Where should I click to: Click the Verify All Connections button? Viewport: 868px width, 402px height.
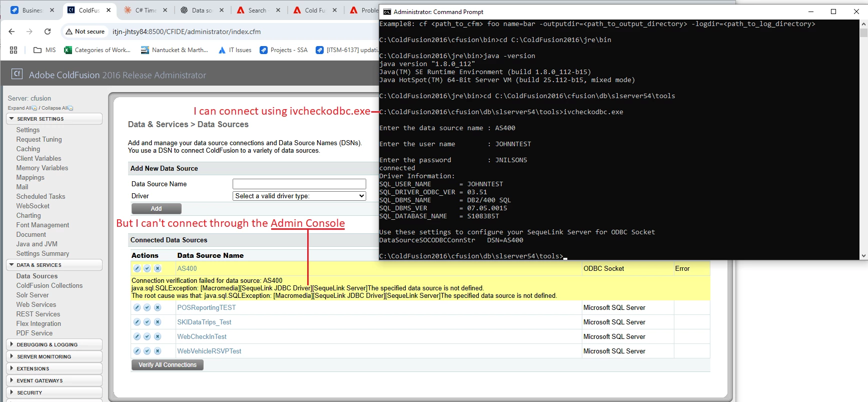pos(168,365)
